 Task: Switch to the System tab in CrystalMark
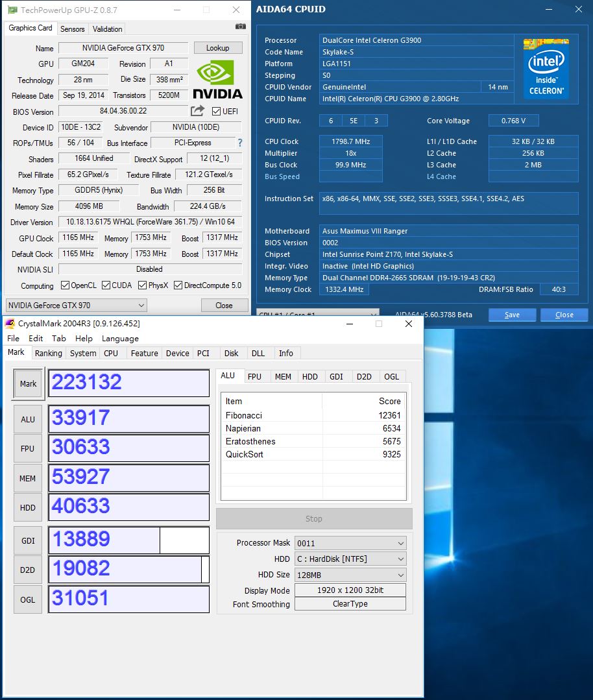(x=83, y=353)
